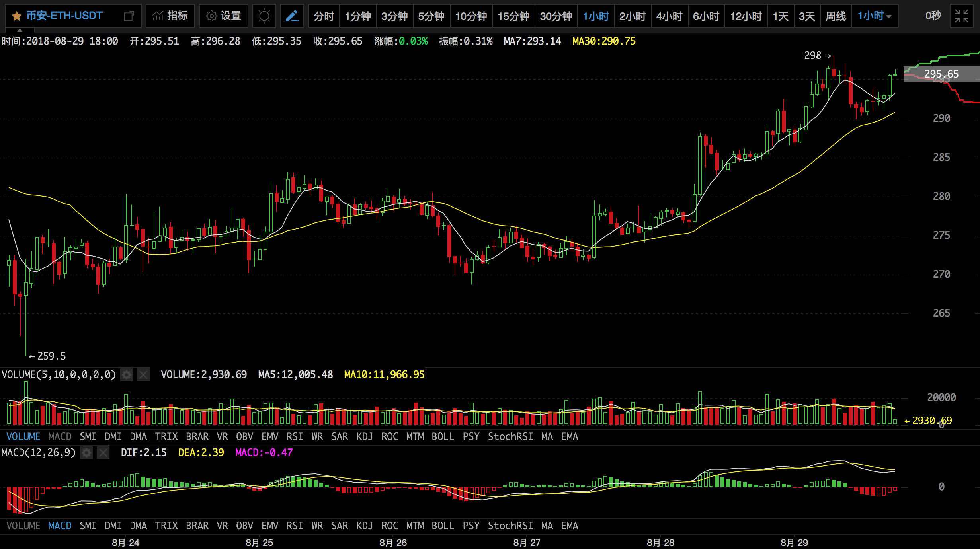Image resolution: width=980 pixels, height=549 pixels.
Task: Switch MACD panel to SAR
Action: 340,526
